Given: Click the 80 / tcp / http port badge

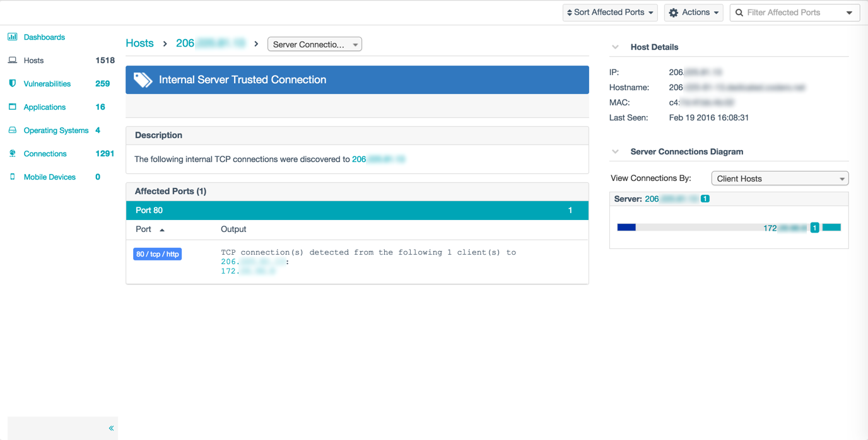Looking at the screenshot, I should click(x=157, y=254).
